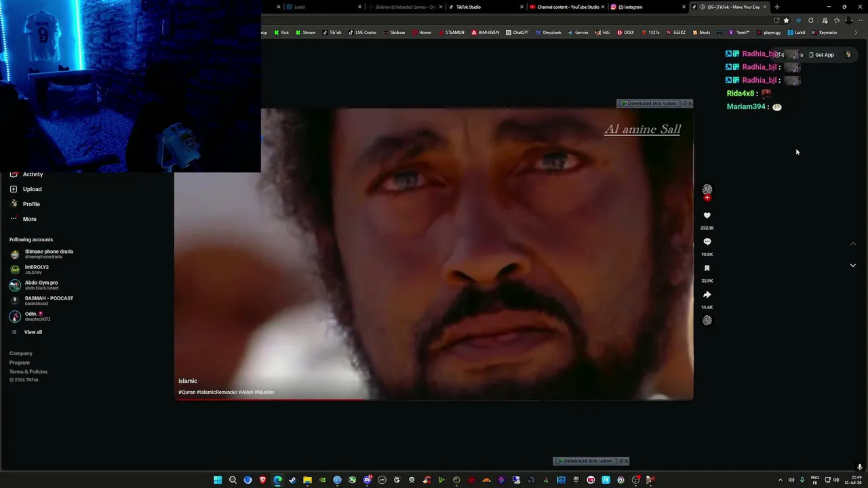
Task: Open Steam from the taskbar
Action: (292, 480)
